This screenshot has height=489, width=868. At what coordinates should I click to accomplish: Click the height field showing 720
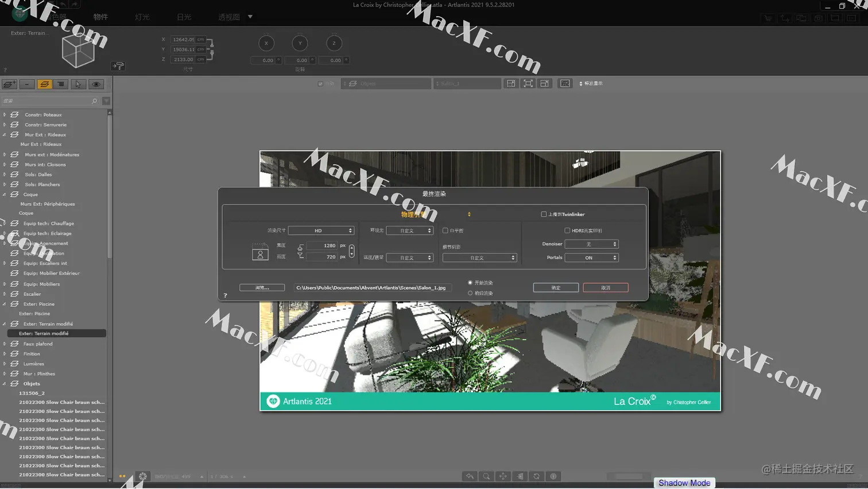pos(322,257)
